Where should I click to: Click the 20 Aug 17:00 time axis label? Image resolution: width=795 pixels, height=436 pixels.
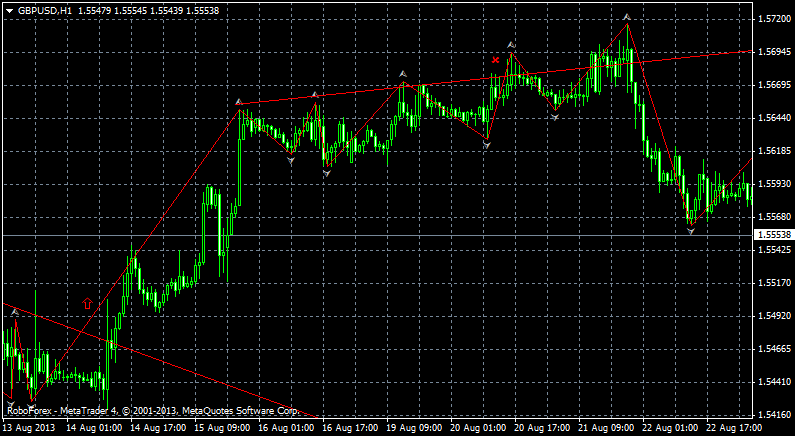pyautogui.click(x=543, y=428)
